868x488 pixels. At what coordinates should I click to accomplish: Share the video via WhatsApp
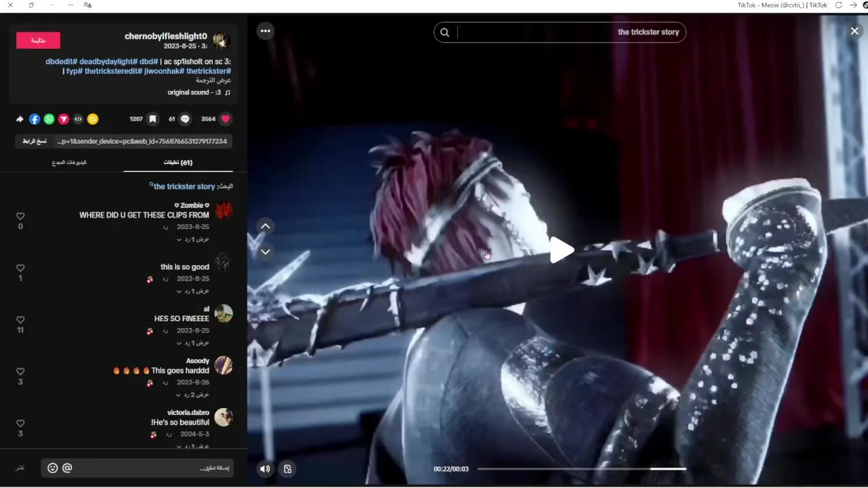(49, 119)
